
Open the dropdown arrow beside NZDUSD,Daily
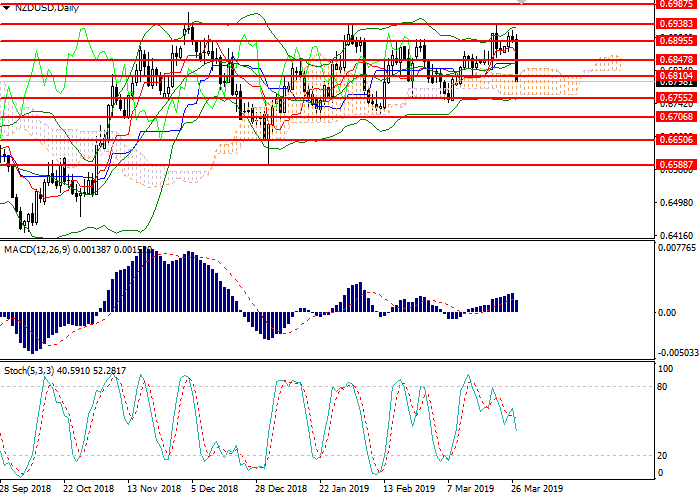(x=6, y=8)
